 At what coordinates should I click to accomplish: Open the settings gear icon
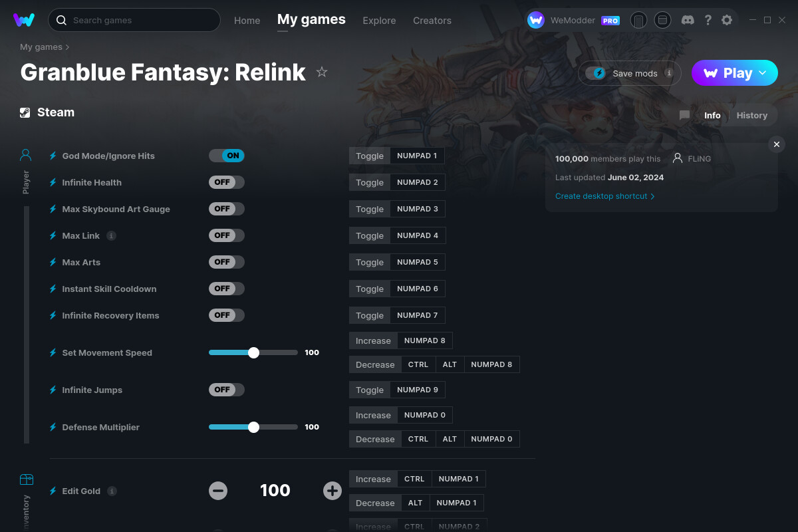(727, 20)
